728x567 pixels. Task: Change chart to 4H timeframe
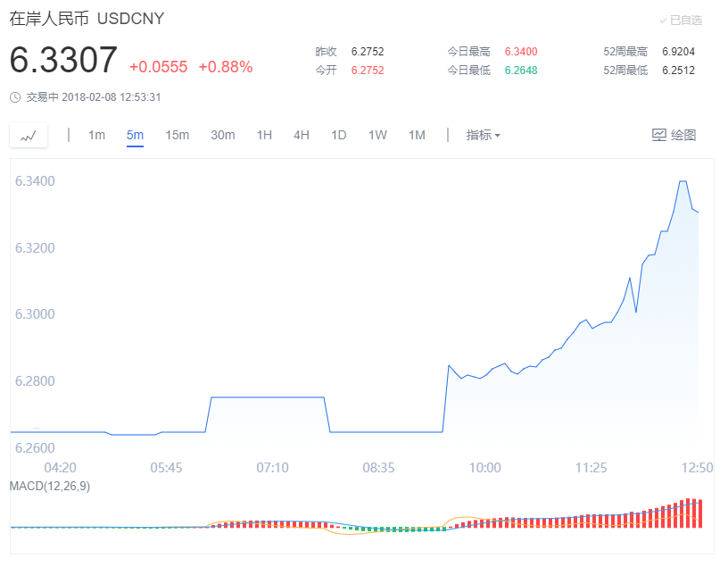click(302, 135)
